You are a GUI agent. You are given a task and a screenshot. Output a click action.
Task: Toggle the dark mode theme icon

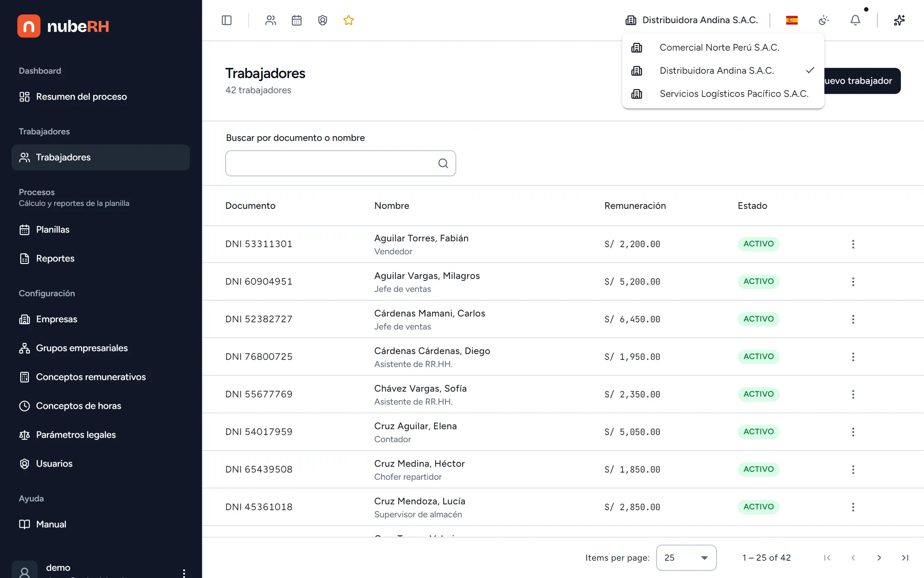click(824, 20)
